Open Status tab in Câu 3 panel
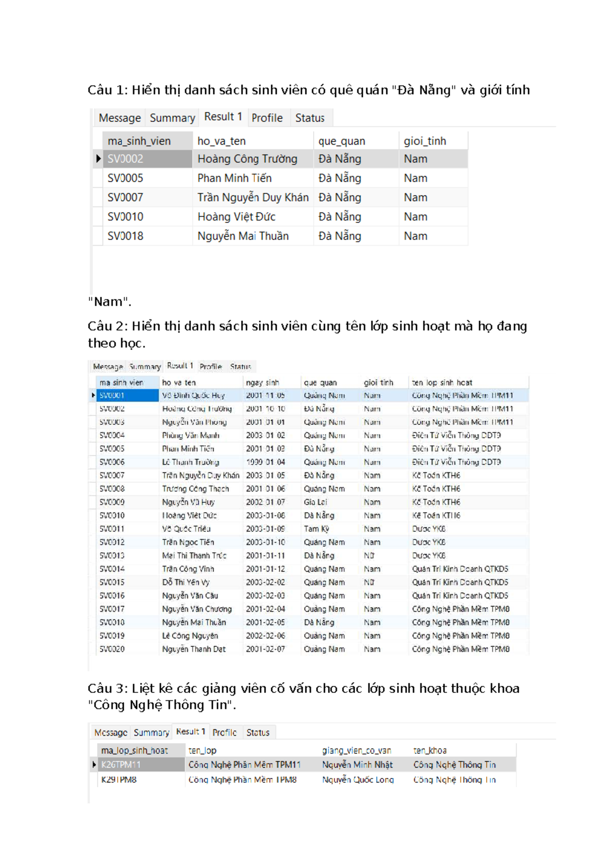 (258, 732)
